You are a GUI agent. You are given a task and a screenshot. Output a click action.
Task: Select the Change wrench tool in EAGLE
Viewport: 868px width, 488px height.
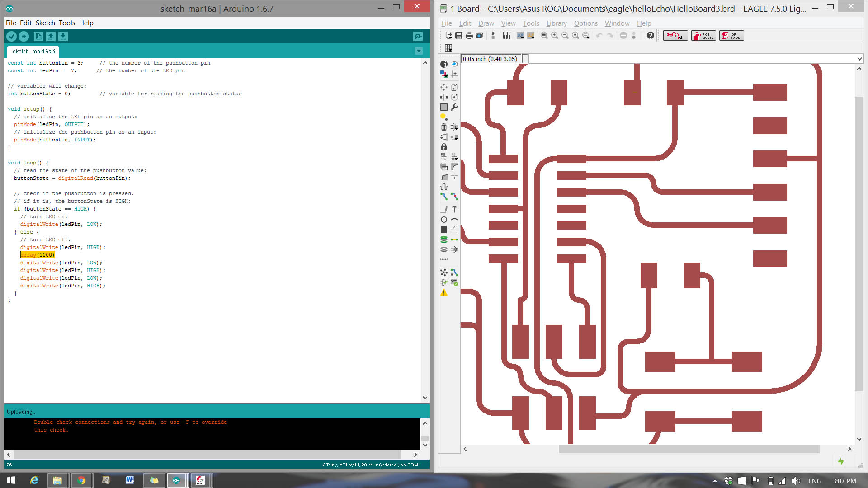[454, 107]
